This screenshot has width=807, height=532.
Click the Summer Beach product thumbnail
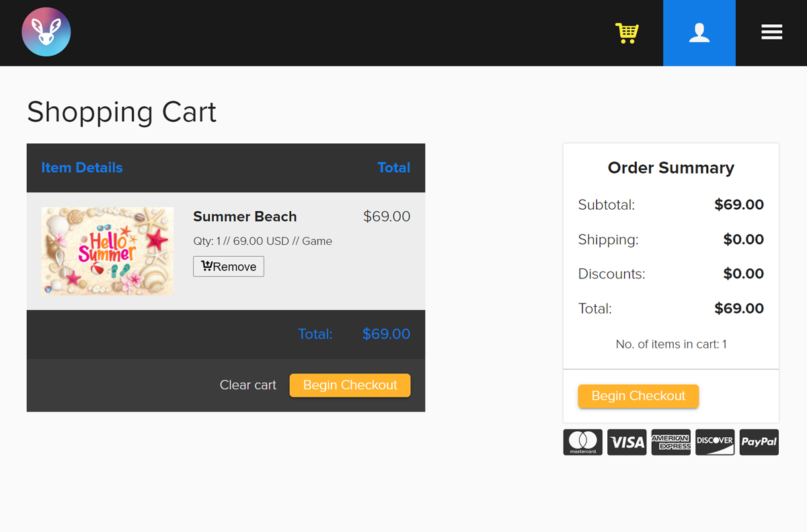click(108, 251)
